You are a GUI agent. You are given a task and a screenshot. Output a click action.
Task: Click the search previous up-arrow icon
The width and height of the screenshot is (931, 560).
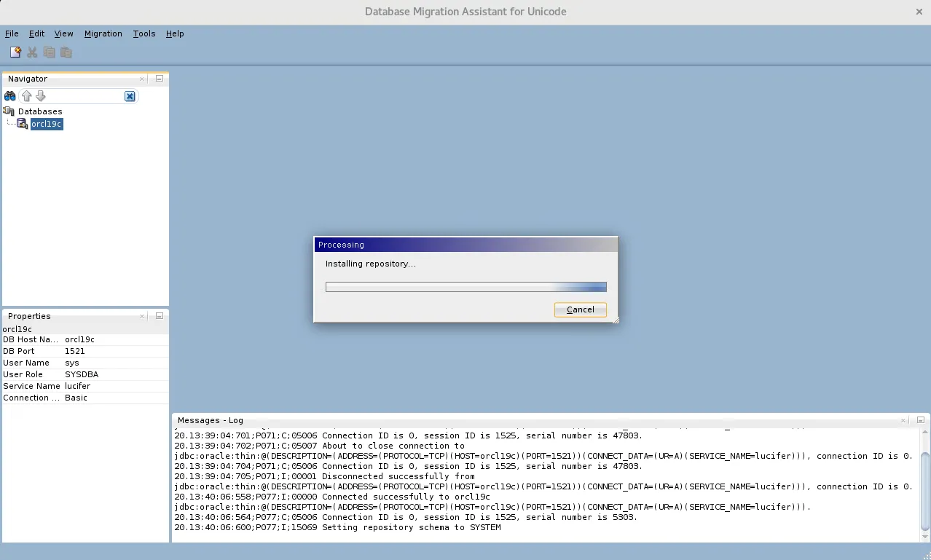coord(27,95)
